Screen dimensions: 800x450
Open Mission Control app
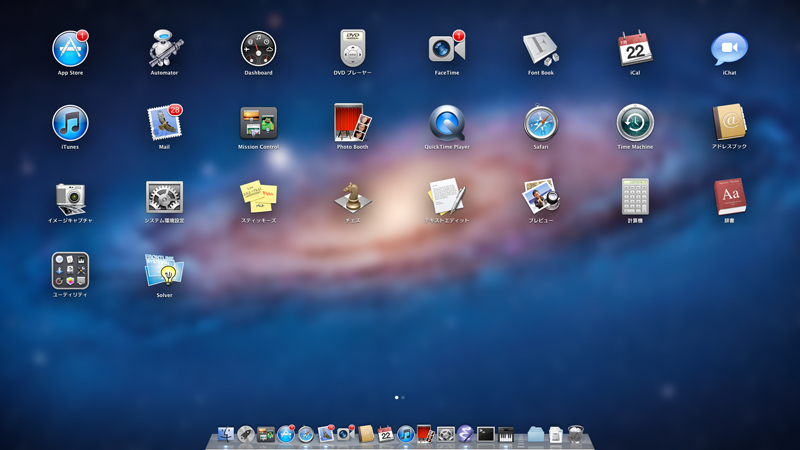(258, 123)
